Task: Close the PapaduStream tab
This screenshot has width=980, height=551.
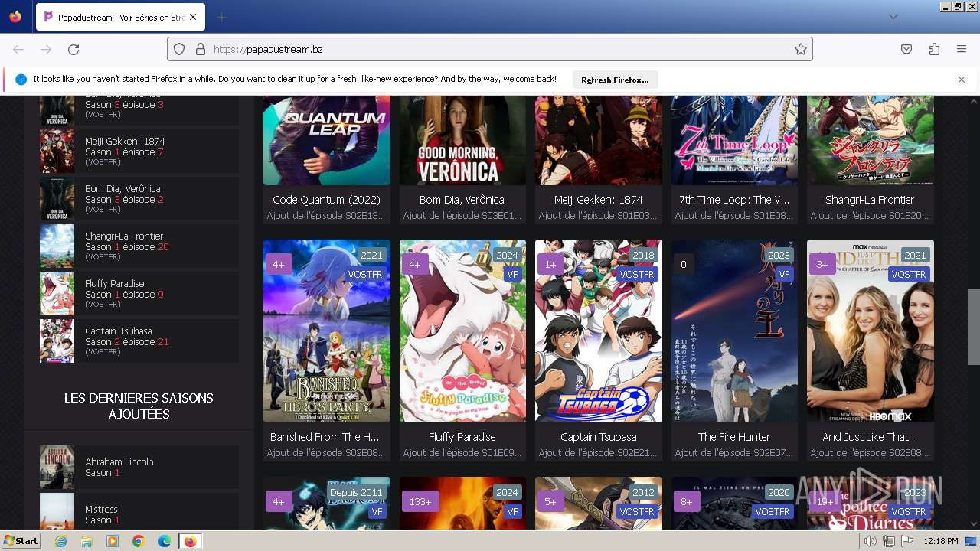Action: (193, 17)
